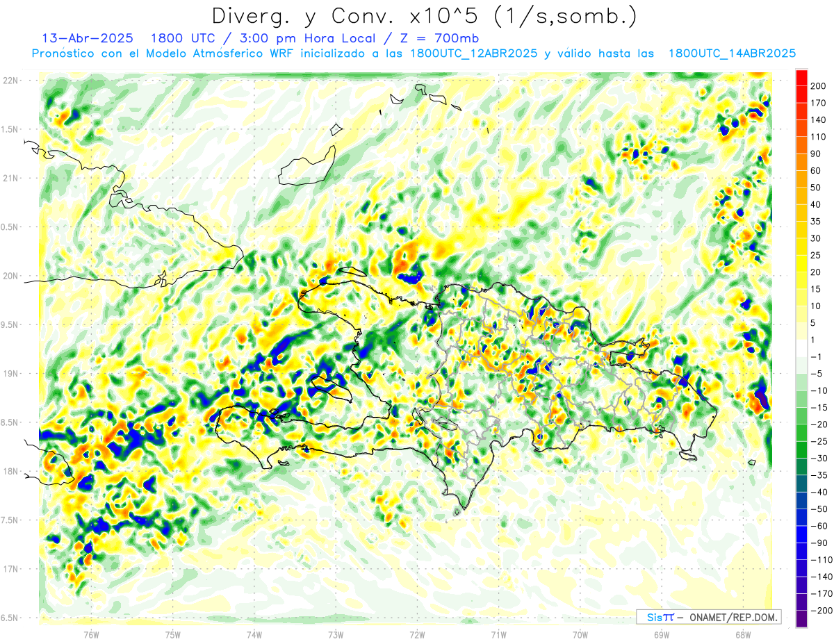Select the initialization stamp "1800UTC_12ABR2025"

point(474,53)
